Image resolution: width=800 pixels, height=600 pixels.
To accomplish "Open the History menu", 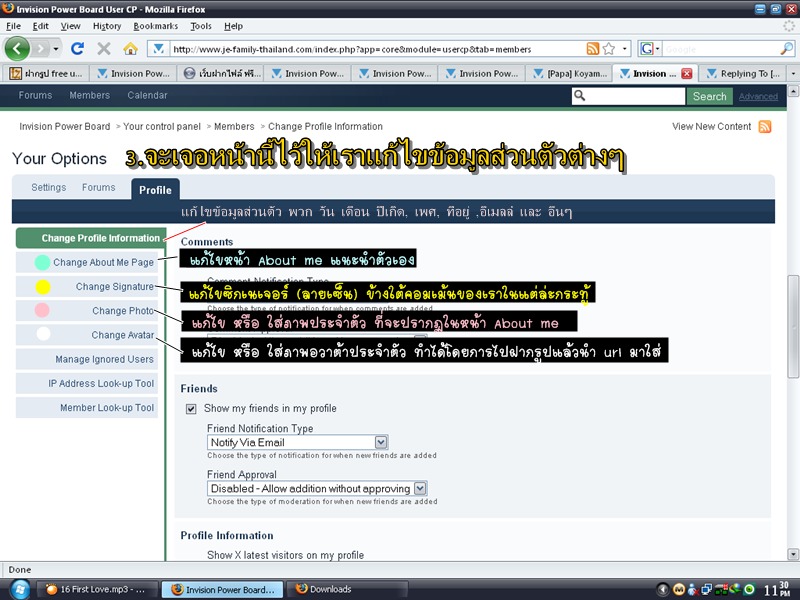I will [x=107, y=26].
